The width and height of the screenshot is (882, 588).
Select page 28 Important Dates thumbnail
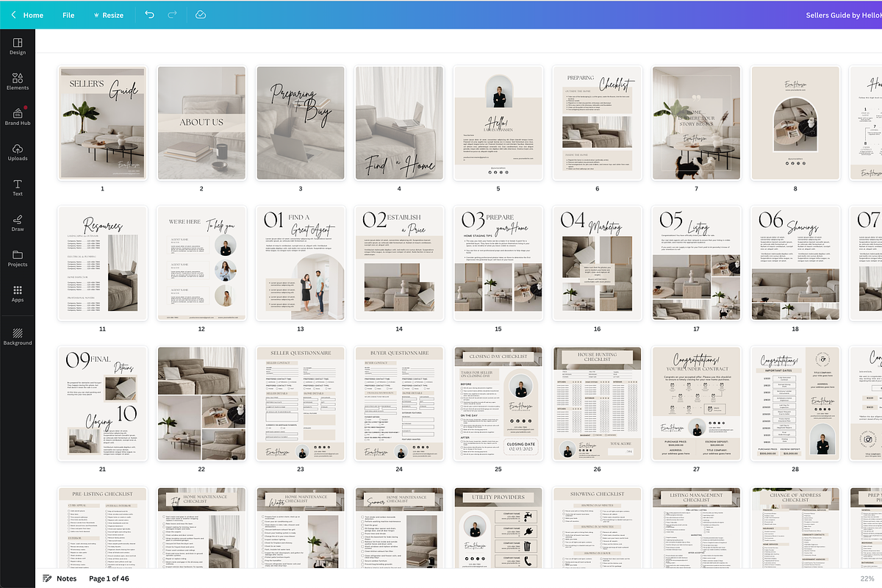click(795, 404)
